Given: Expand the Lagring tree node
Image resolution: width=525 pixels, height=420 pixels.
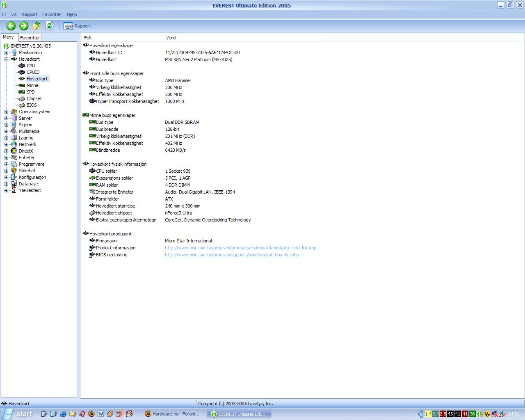Looking at the screenshot, I should click(6, 138).
